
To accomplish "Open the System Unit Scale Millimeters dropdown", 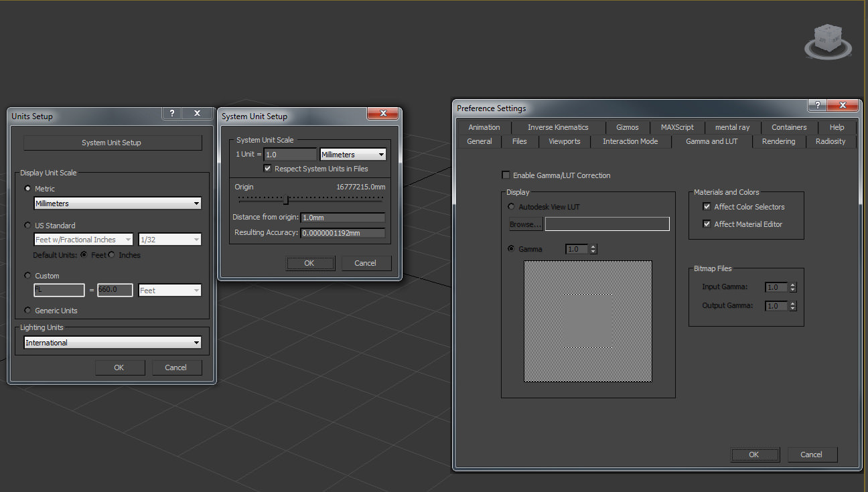I will click(353, 155).
